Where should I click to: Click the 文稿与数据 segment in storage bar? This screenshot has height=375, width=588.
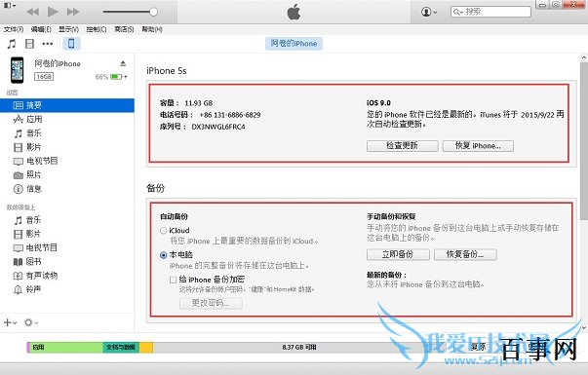tap(121, 348)
